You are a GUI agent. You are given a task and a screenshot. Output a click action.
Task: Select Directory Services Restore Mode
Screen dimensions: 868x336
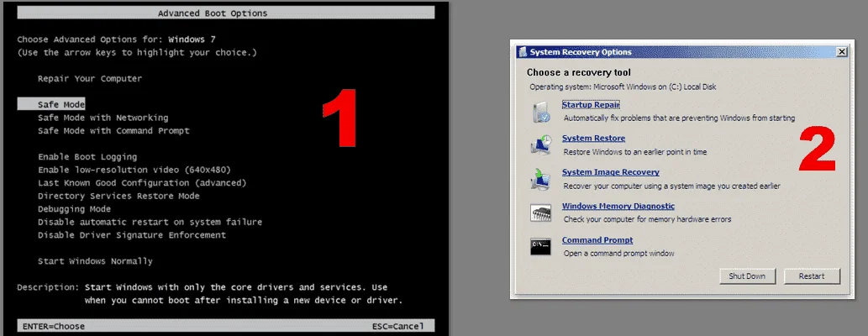pos(118,196)
